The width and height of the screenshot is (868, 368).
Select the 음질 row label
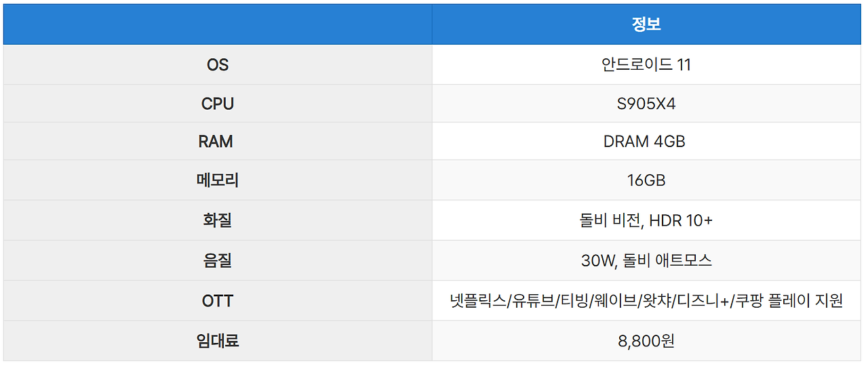(x=218, y=260)
